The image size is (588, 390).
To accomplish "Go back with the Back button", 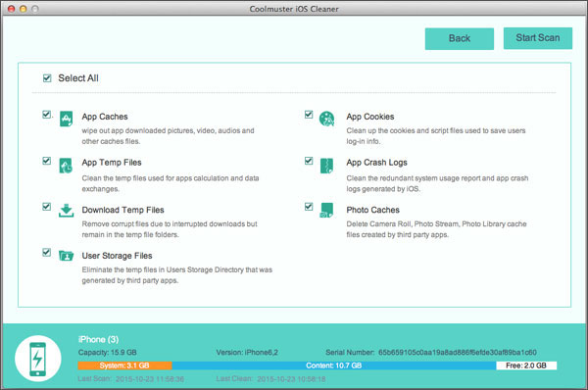I will (x=460, y=38).
